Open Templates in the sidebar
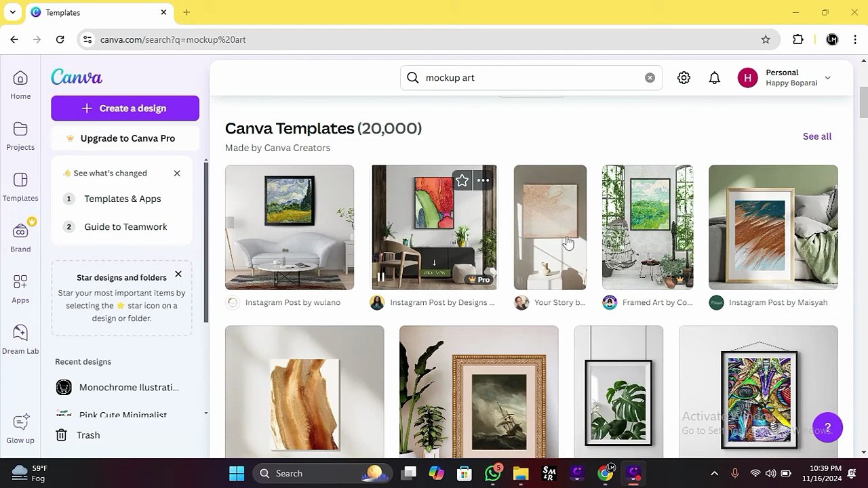 click(x=20, y=187)
